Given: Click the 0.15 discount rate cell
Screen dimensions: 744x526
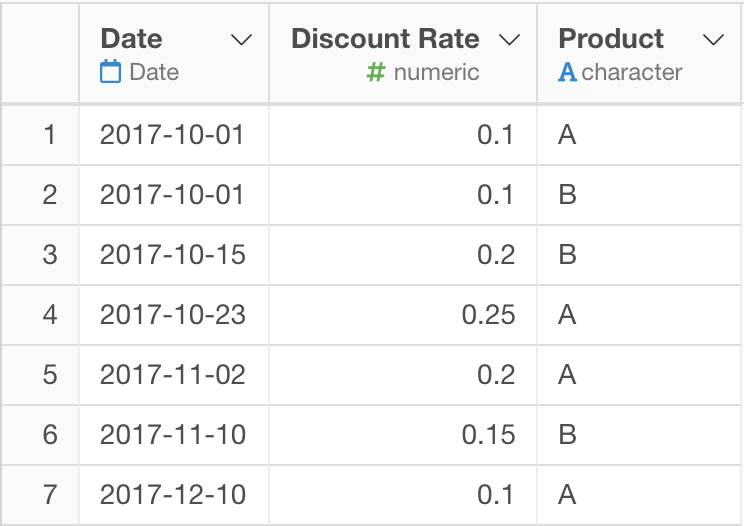Looking at the screenshot, I should 488,435.
